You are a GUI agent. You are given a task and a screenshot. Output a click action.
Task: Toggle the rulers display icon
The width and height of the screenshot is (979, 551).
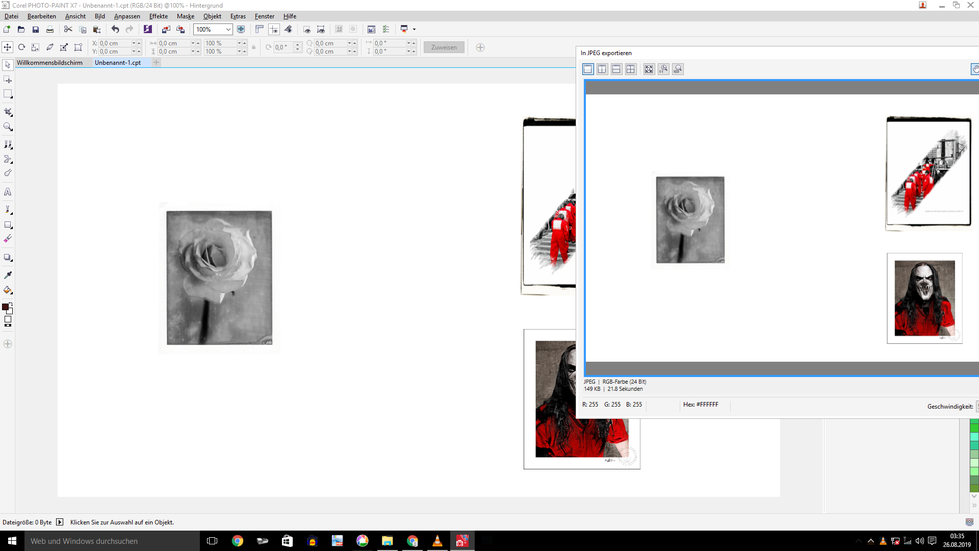tap(259, 29)
